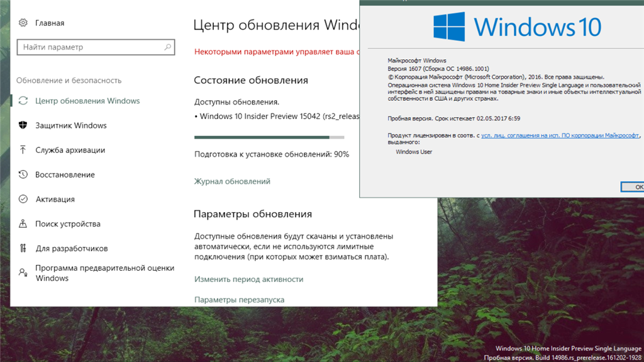Click the red organization policy notice

[x=277, y=52]
